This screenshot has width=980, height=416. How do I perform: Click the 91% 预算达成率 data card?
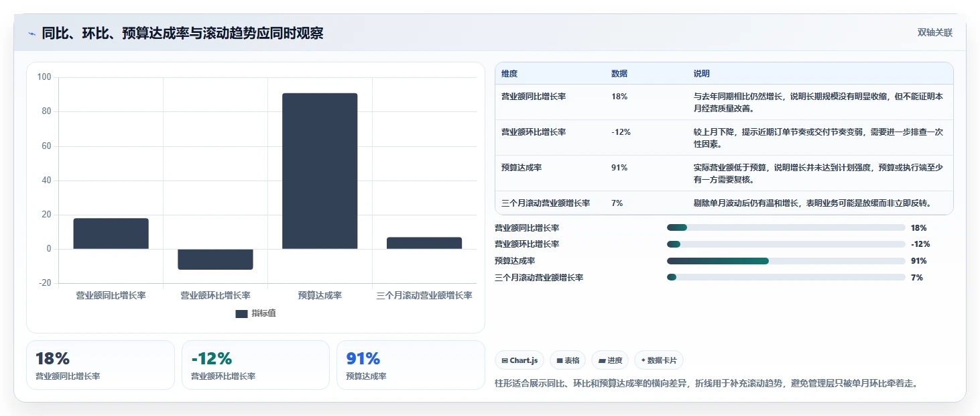point(410,365)
